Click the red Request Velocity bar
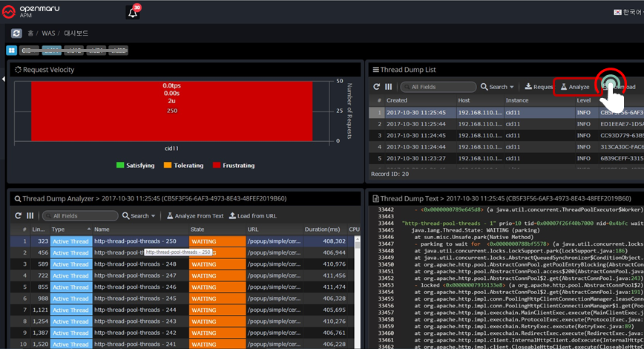 click(171, 110)
